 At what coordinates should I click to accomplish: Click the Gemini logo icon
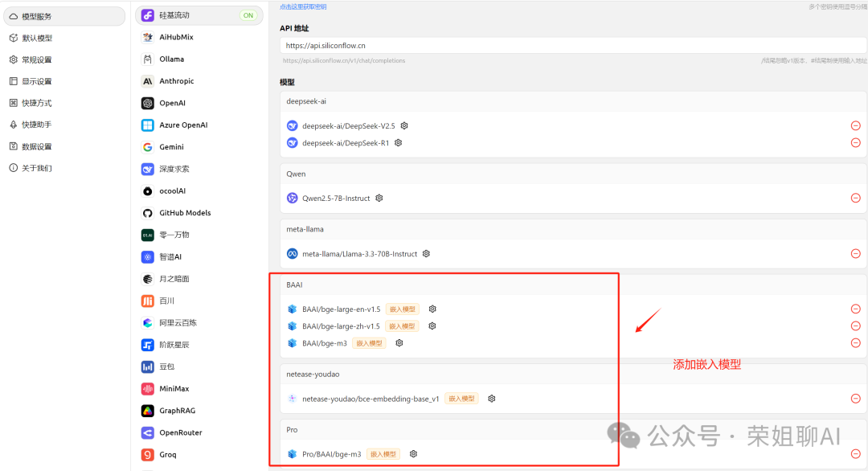[147, 147]
